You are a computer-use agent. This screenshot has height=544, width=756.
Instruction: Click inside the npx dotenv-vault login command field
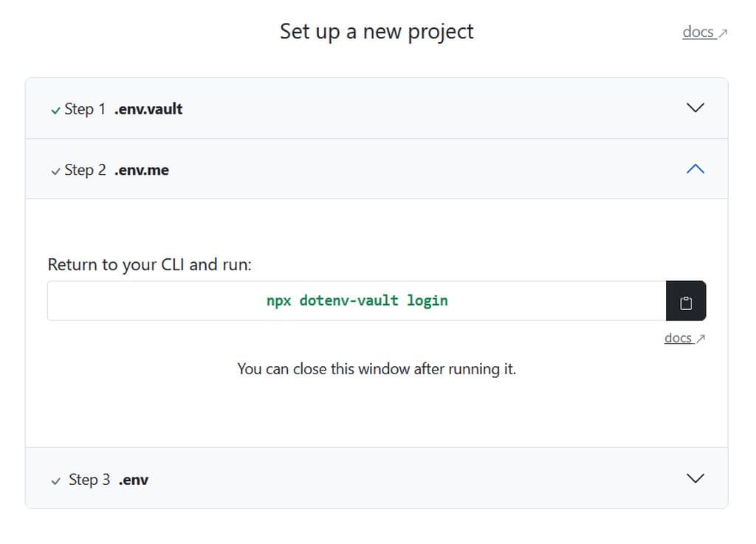coord(357,300)
